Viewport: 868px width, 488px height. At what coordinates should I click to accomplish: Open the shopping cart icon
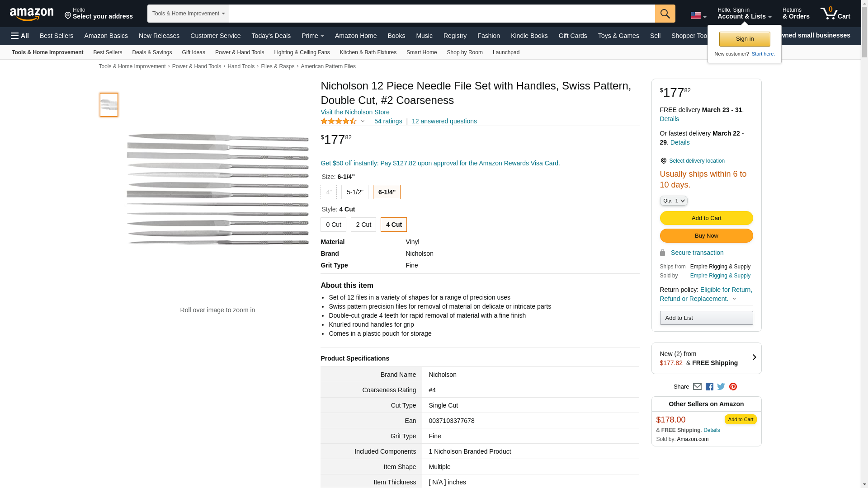point(835,14)
